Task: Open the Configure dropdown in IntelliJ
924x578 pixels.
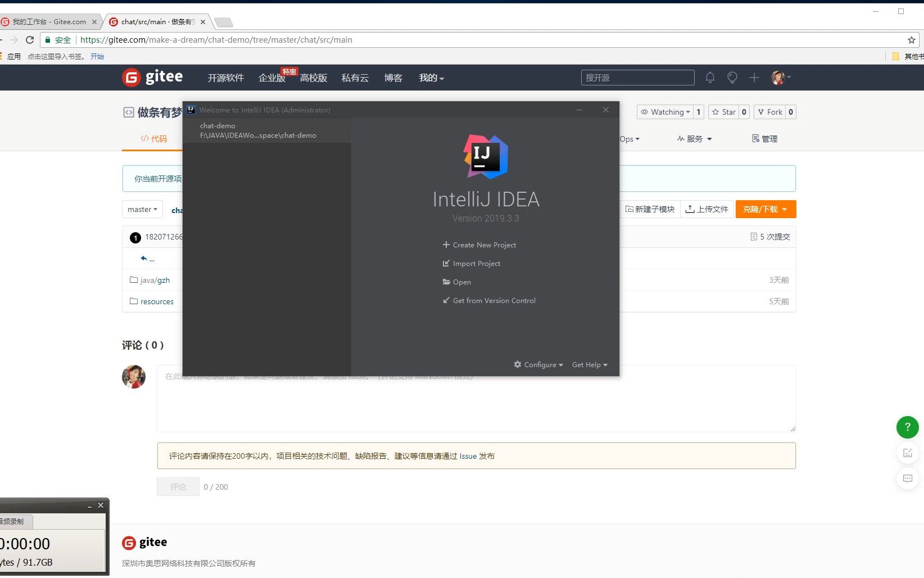Action: pos(538,365)
